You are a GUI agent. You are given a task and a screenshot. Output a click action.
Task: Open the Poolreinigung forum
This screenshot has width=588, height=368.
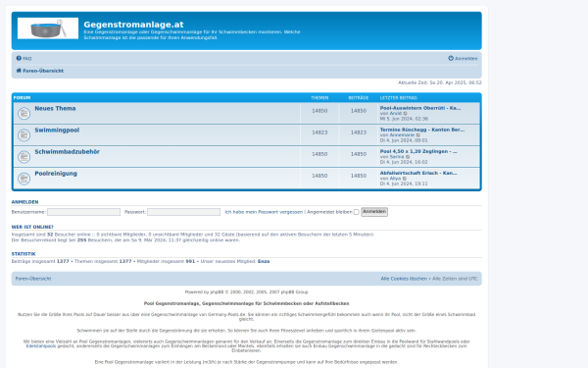(56, 174)
